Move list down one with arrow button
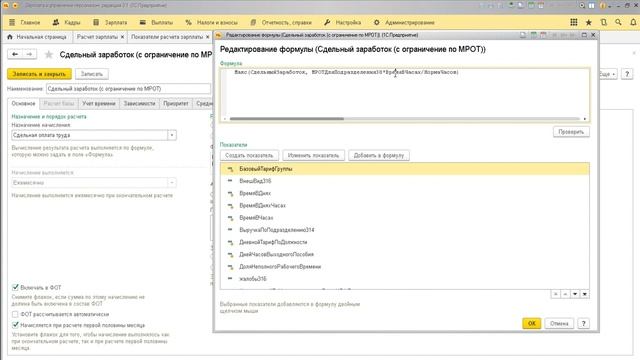 pos(575,294)
